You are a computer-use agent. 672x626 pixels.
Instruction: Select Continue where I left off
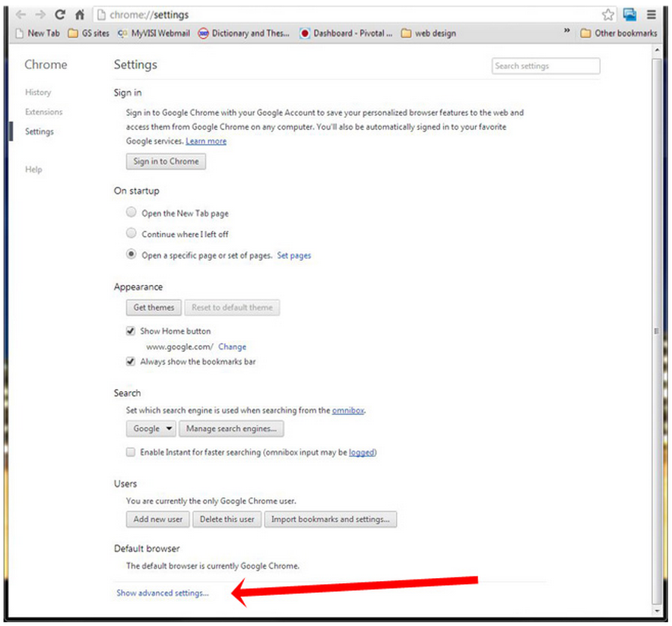click(x=132, y=233)
